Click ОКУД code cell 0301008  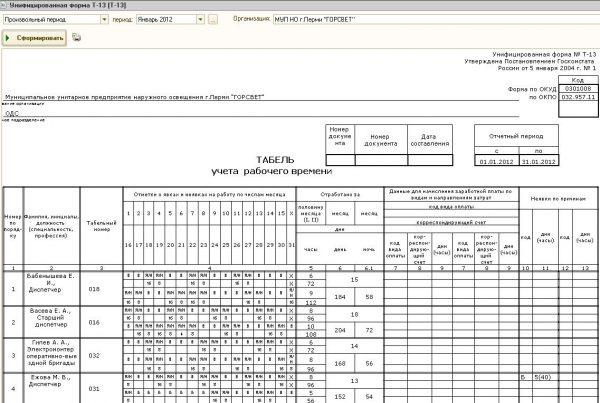578,89
